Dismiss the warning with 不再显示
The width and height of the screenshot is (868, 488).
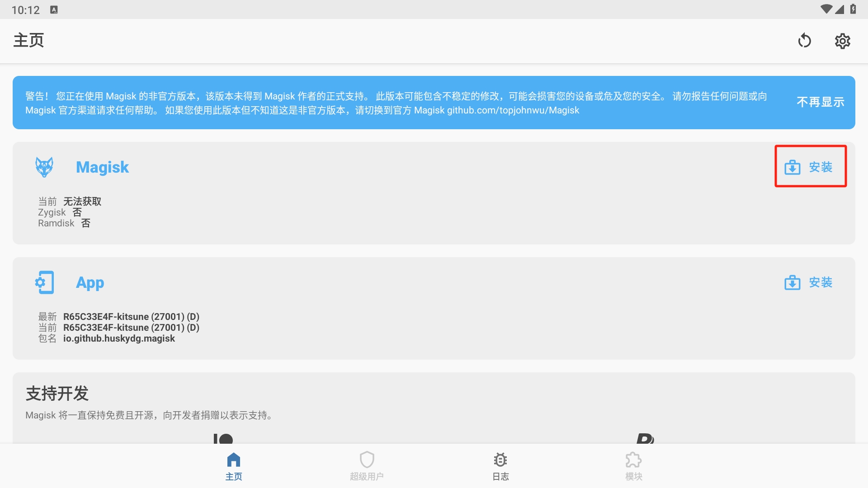click(820, 102)
